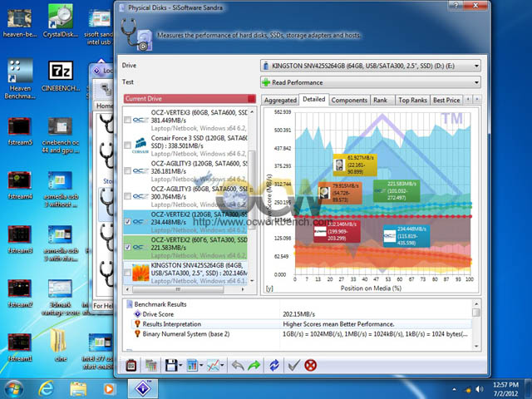Uncheck the OCZ-VERTEX2 120GB checkbox
The image size is (532, 399).
point(127,222)
